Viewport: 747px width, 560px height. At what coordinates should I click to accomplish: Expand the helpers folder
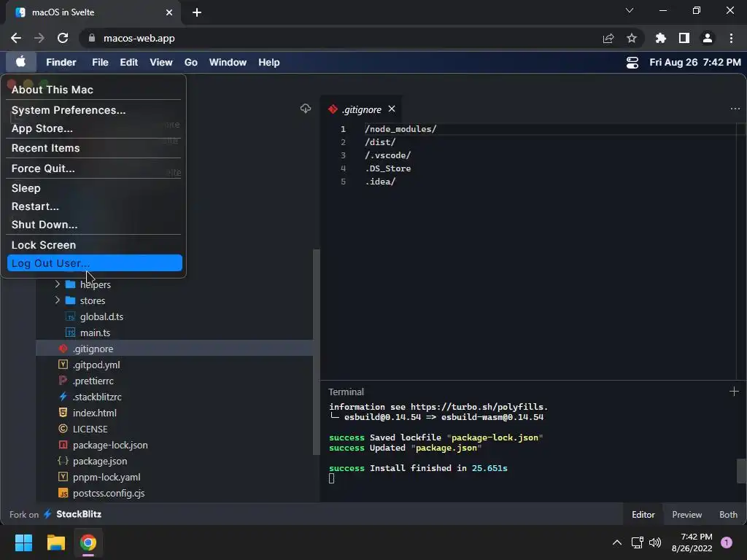[x=58, y=284]
